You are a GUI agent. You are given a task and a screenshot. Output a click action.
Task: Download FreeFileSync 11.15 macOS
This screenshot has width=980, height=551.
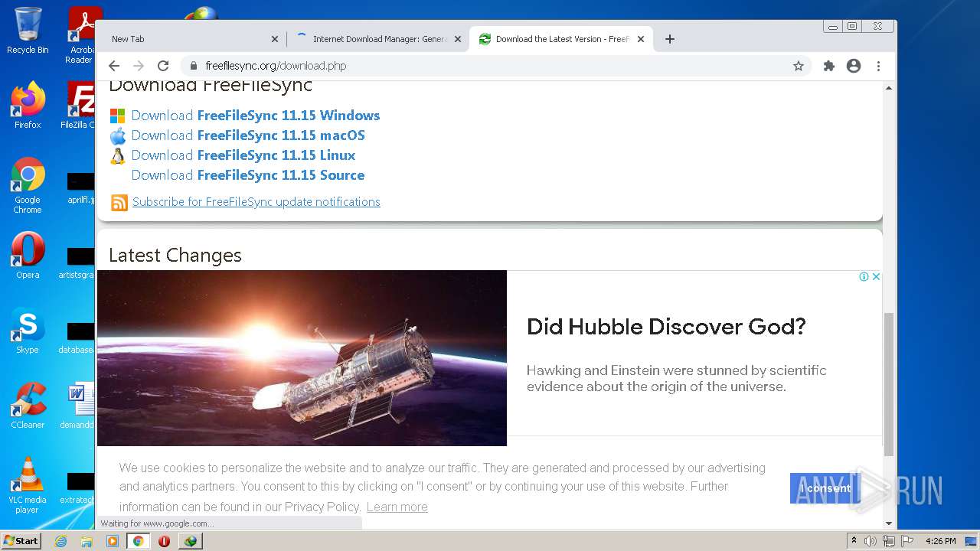pyautogui.click(x=248, y=135)
